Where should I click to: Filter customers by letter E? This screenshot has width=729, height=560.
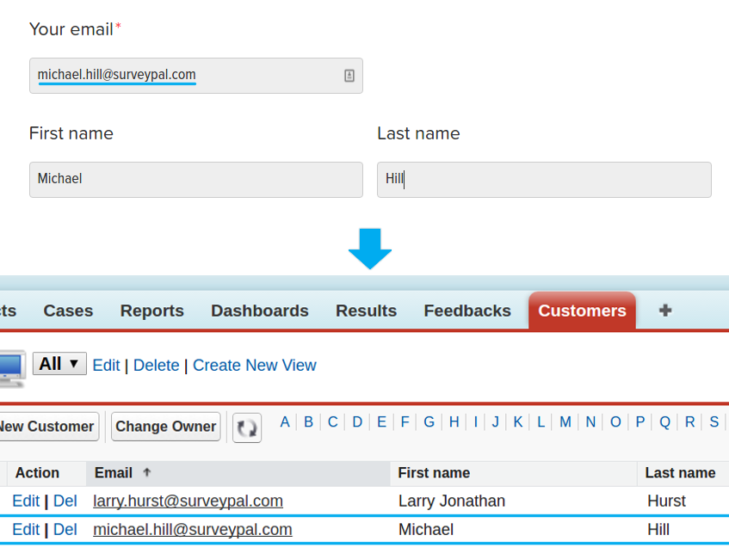pyautogui.click(x=381, y=422)
